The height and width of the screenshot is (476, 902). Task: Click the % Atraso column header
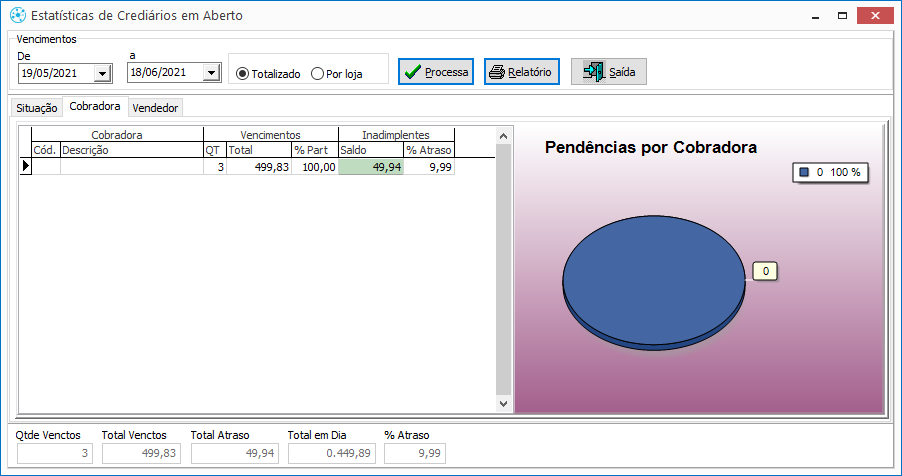click(429, 150)
